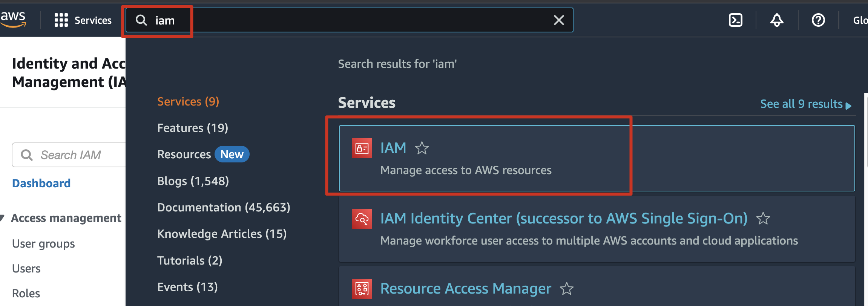The width and height of the screenshot is (868, 306).
Task: Select the Services (9) filter
Action: 188,102
